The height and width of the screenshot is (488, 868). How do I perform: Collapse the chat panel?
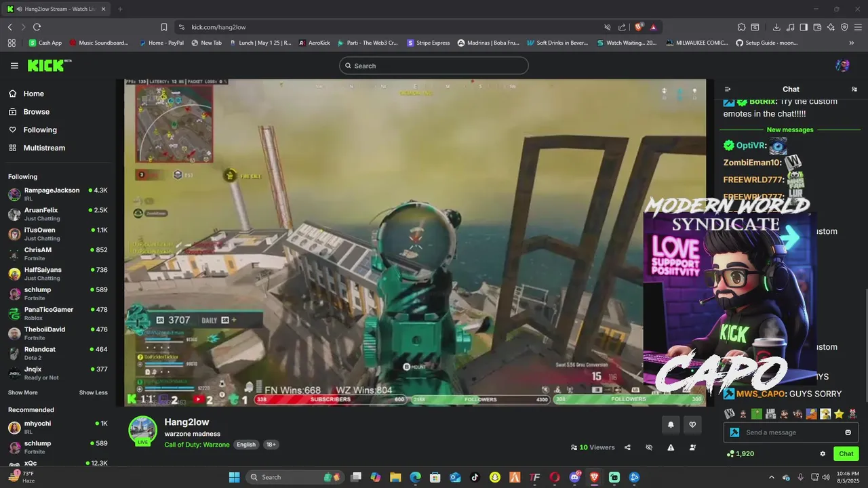click(728, 89)
